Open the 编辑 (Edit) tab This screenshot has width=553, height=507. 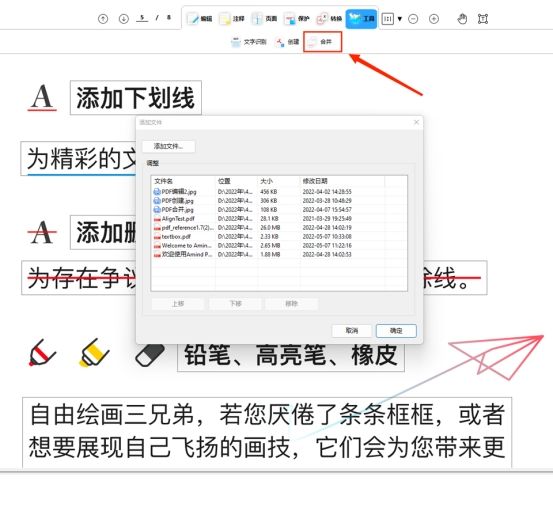199,19
